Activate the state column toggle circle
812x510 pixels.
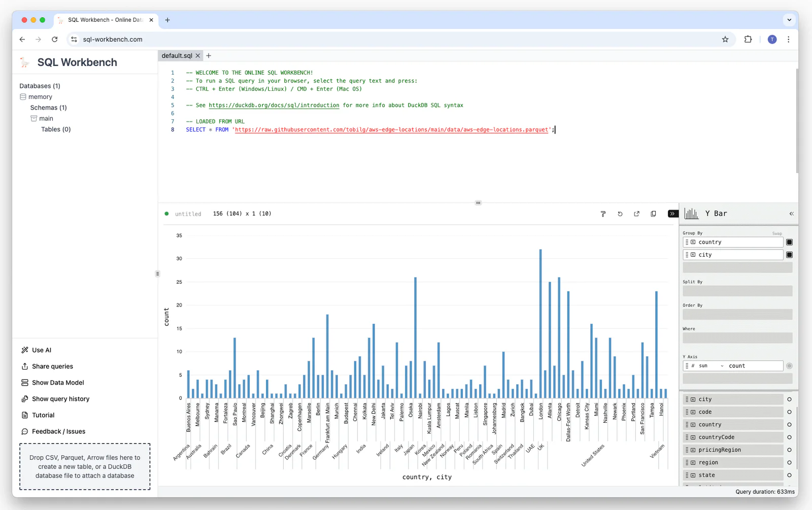pyautogui.click(x=789, y=475)
